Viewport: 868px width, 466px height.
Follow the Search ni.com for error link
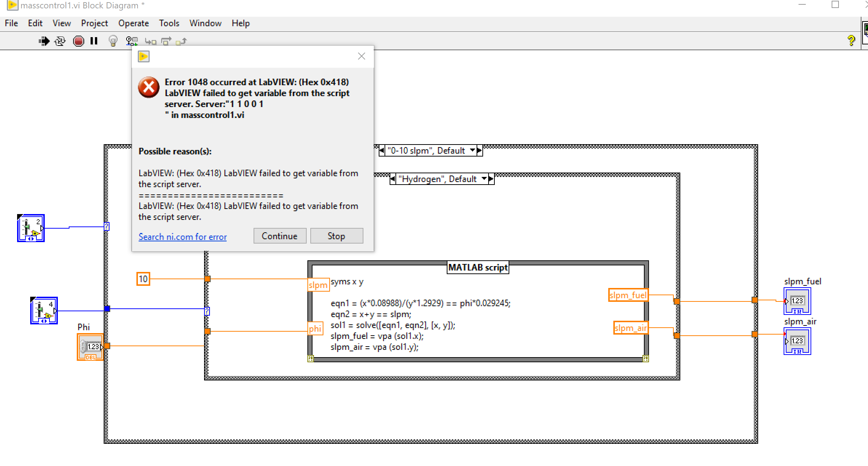(x=182, y=237)
